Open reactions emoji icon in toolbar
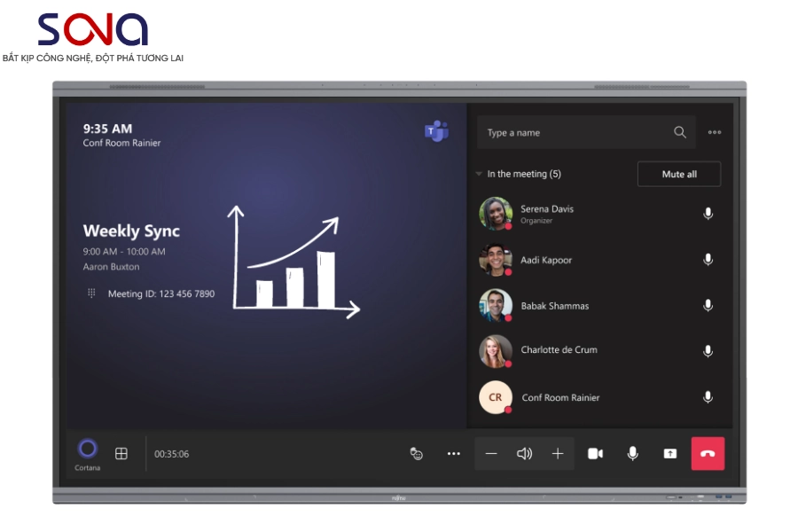Viewport: 798px width, 532px height. 416,454
